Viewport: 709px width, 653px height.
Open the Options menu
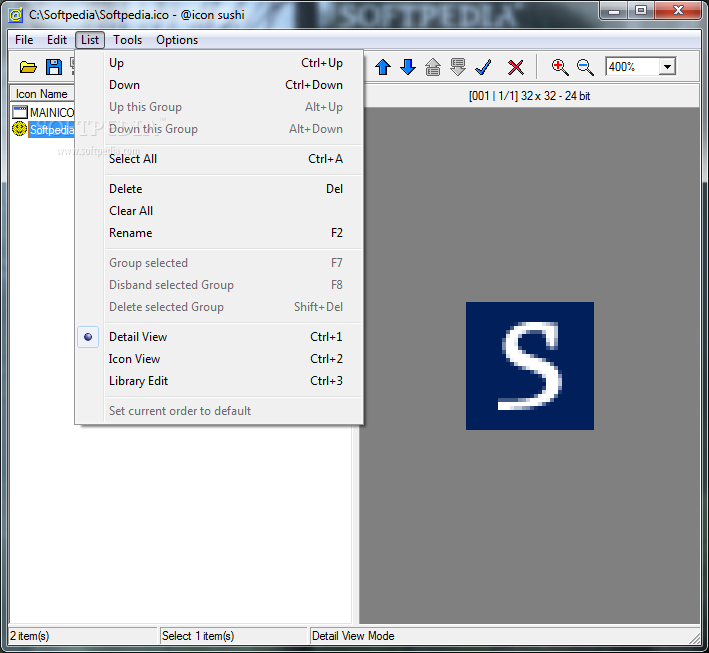point(177,40)
